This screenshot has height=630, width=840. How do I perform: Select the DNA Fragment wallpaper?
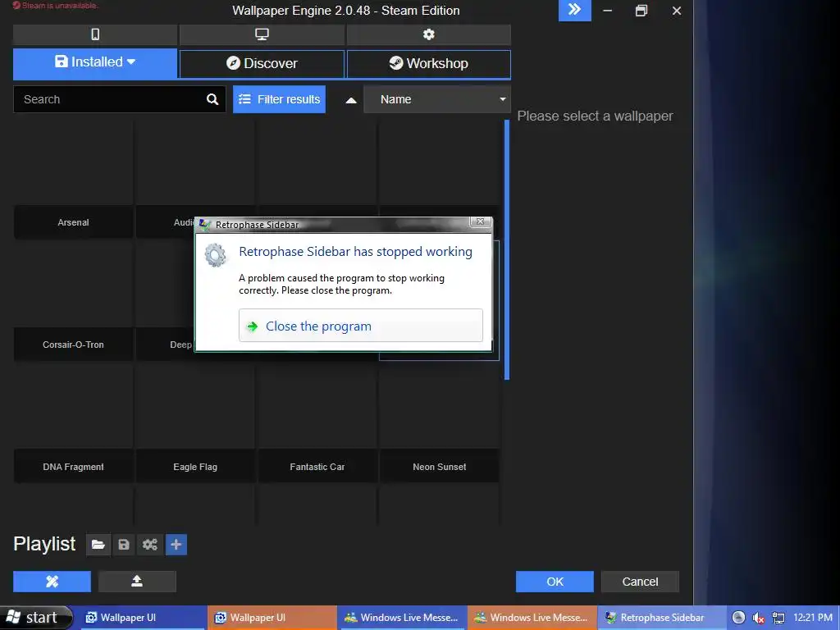73,423
